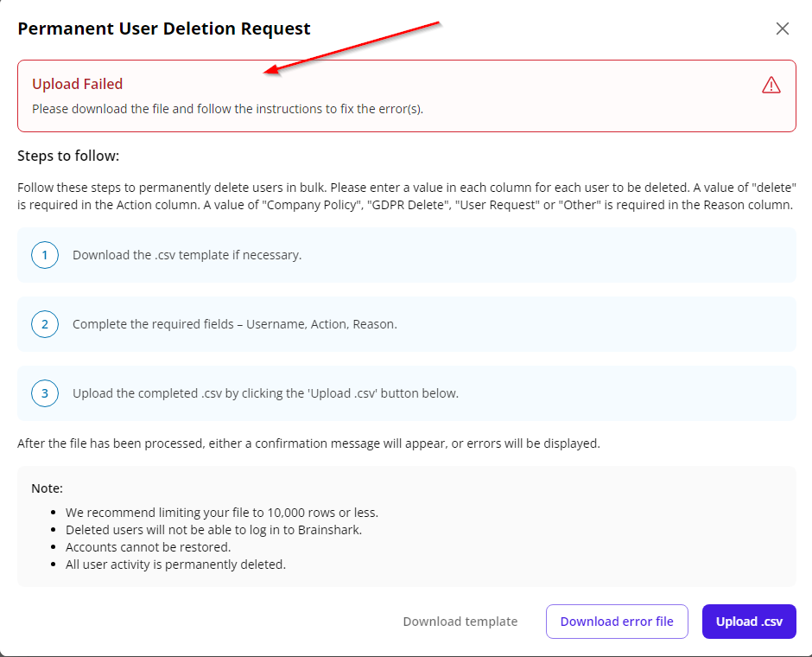Click the error instructions message text

pyautogui.click(x=227, y=109)
